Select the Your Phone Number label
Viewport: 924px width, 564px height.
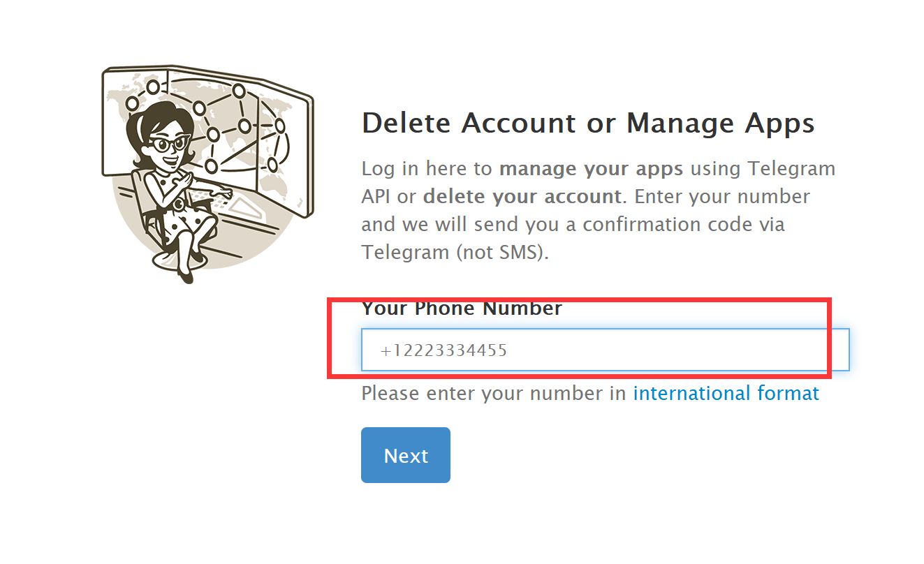[462, 309]
